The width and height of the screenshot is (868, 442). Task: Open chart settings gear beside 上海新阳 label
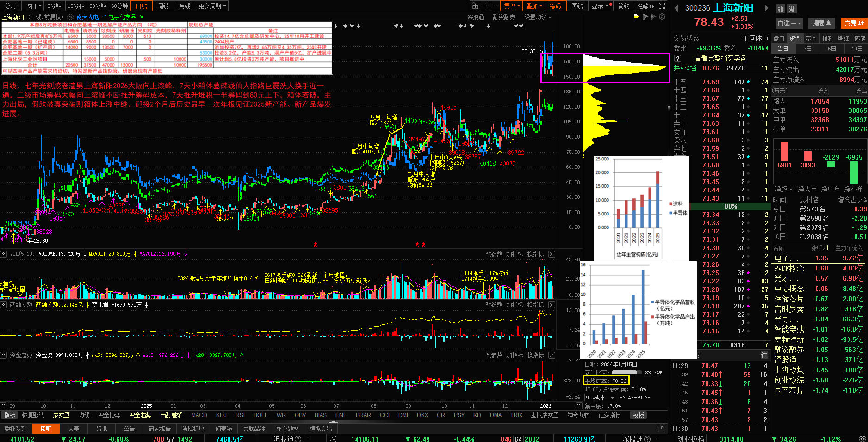point(70,17)
